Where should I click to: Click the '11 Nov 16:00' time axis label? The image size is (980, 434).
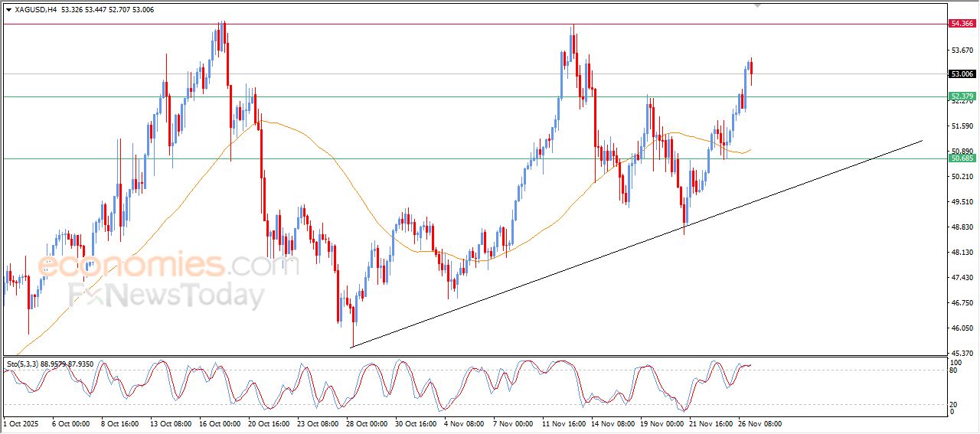click(563, 423)
